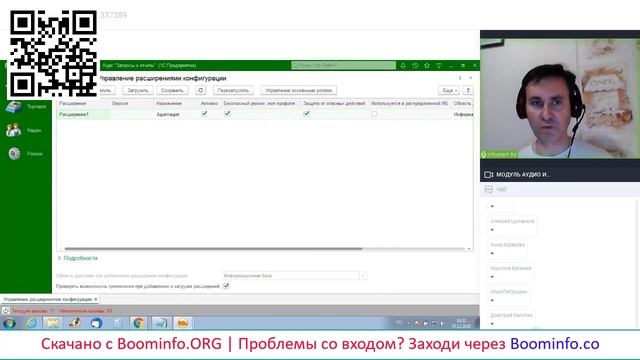
Task: Toggle Защита от опасных действий checkbox
Action: pos(307,114)
